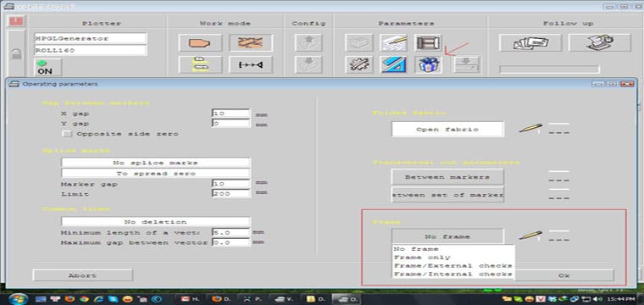Toggle the plotter ON indicator button
Image resolution: width=644 pixels, height=305 pixels.
pos(47,68)
